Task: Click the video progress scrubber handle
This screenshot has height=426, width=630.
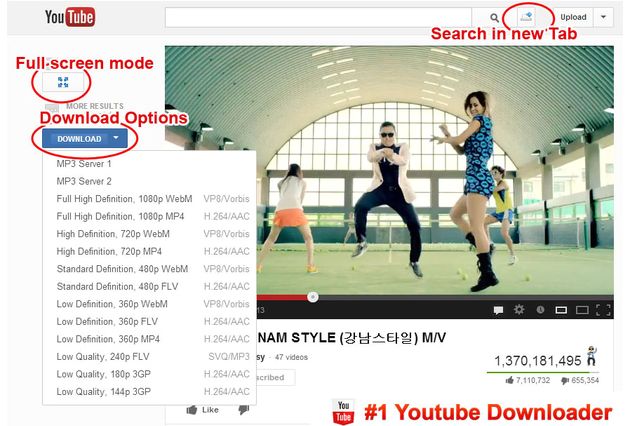Action: coord(313,297)
